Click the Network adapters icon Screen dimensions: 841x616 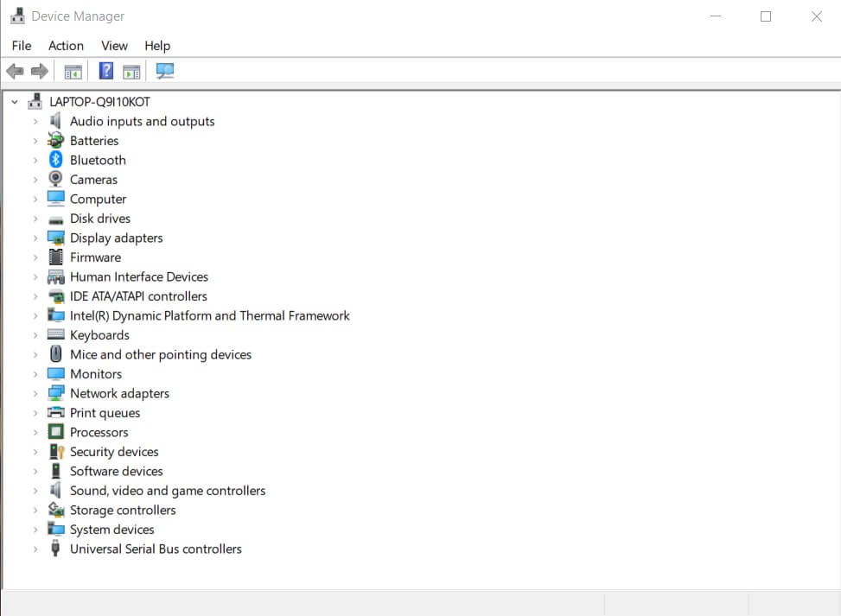[x=56, y=393]
